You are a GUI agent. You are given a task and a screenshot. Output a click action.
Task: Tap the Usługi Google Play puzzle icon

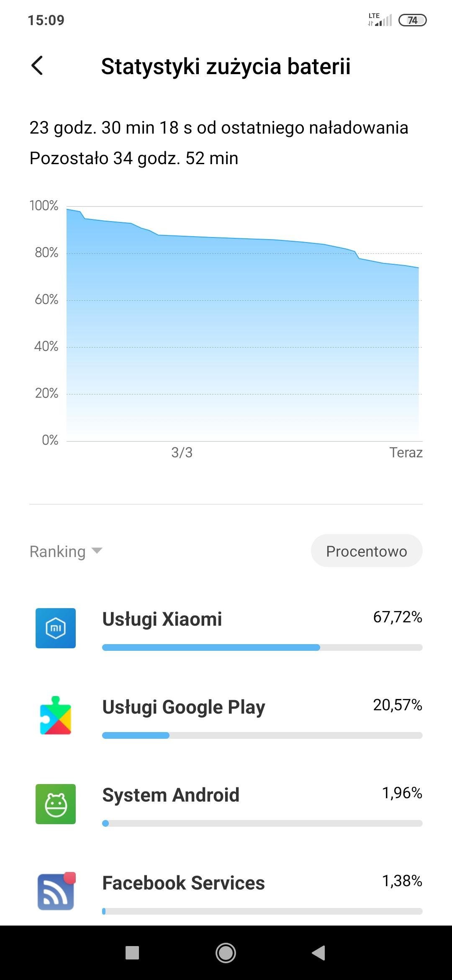point(56,716)
